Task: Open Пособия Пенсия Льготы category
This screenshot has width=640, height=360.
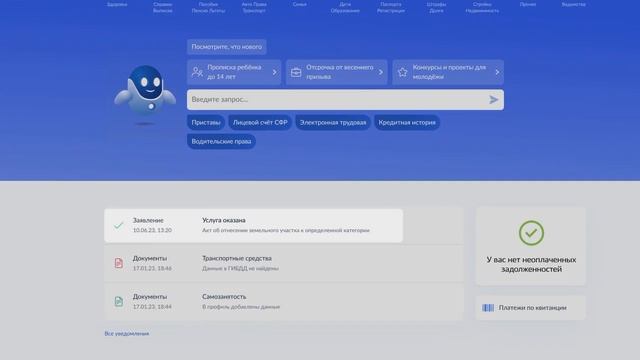Action: point(208,7)
